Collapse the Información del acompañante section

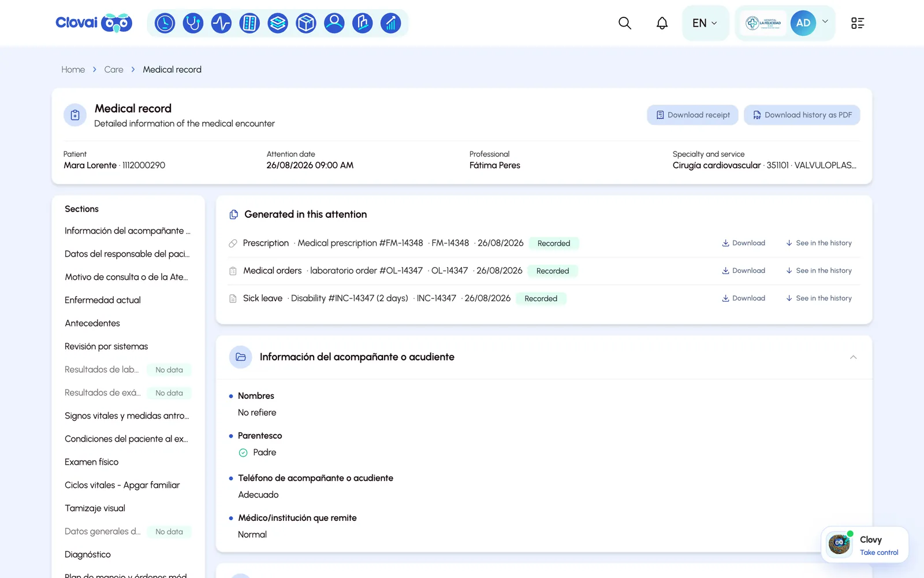(x=853, y=357)
